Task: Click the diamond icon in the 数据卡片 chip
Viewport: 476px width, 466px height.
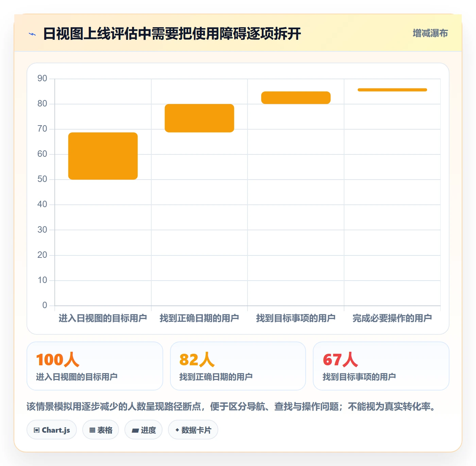Action: [177, 430]
